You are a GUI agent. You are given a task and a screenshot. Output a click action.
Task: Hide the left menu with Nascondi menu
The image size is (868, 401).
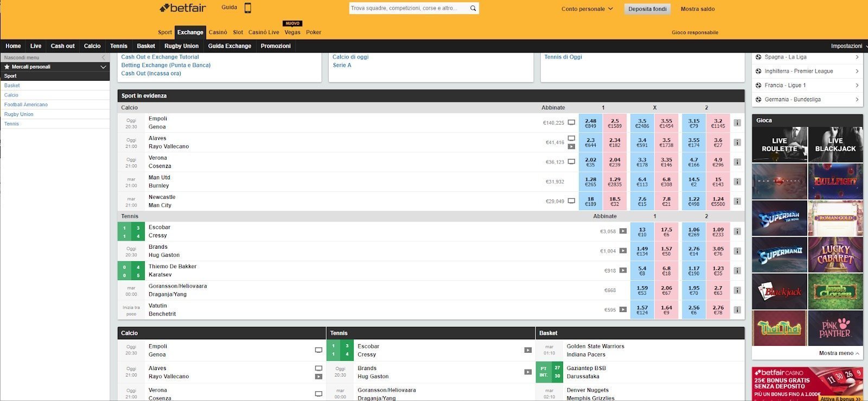pos(54,57)
